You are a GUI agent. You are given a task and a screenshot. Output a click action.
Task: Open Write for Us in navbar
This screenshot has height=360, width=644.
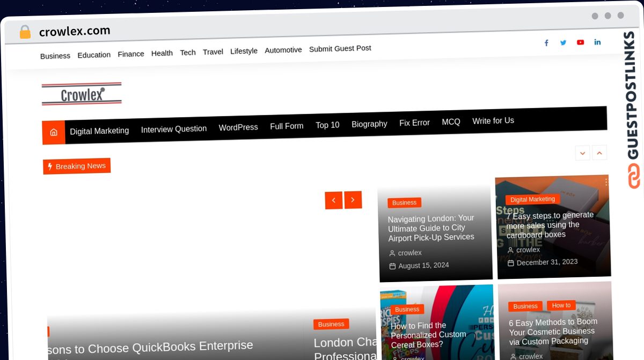point(493,121)
